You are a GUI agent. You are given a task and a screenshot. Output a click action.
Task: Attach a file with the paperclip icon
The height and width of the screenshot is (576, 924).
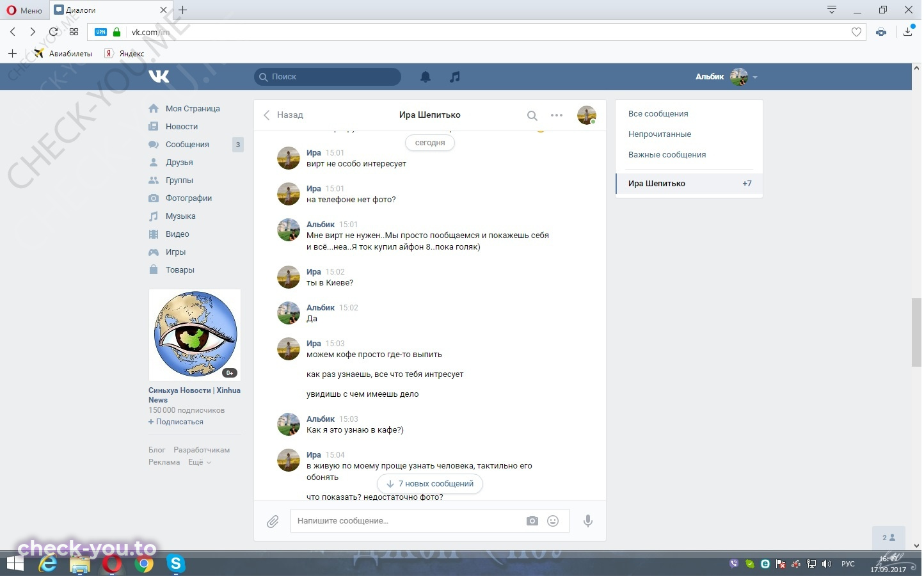273,522
